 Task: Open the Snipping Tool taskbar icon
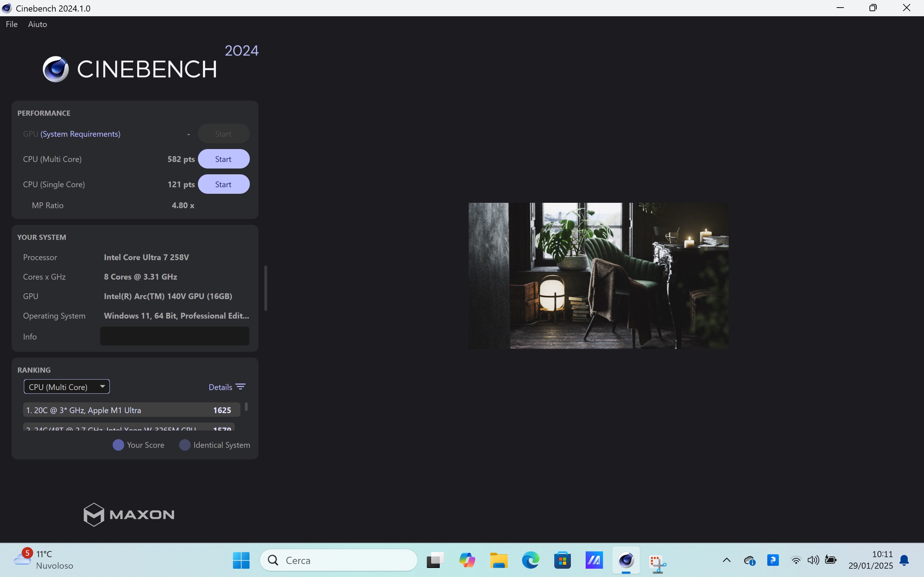(x=658, y=561)
